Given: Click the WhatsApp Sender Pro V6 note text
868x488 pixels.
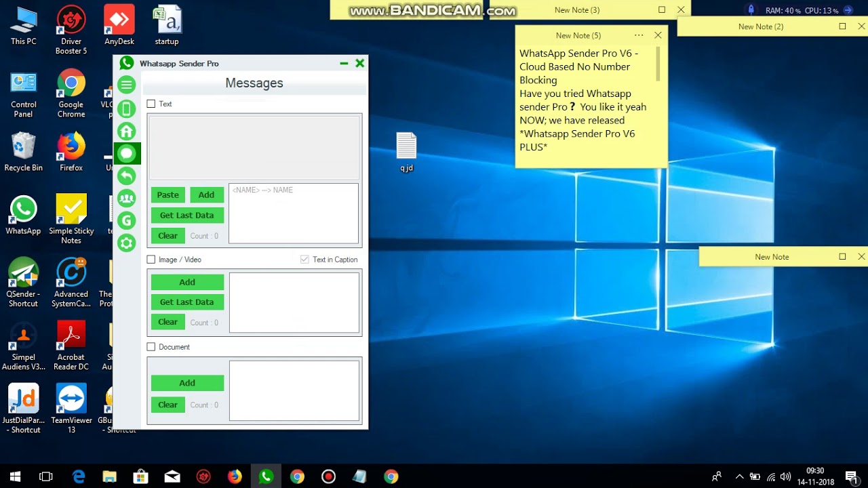Looking at the screenshot, I should [x=583, y=100].
